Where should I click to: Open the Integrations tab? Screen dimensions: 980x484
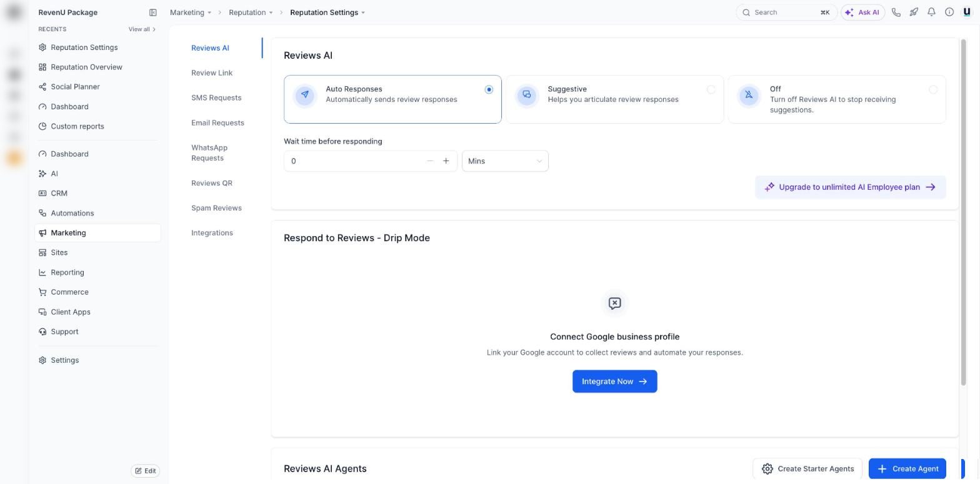pos(212,233)
